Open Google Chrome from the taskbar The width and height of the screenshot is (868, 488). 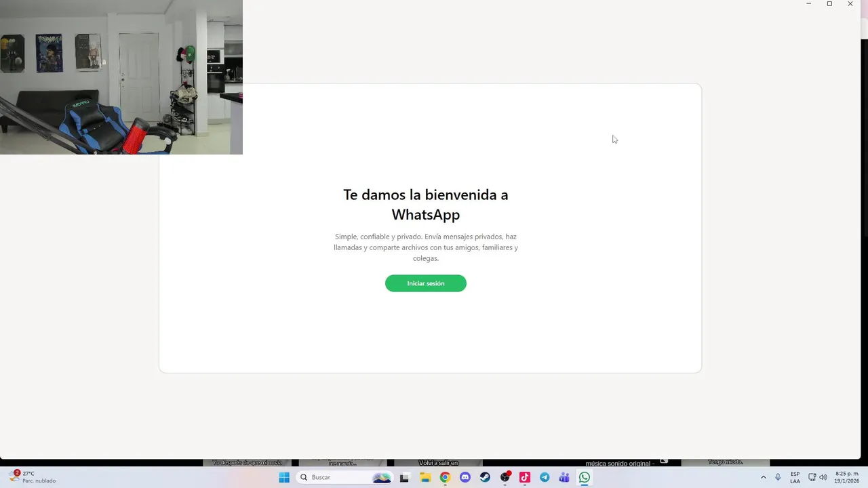tap(445, 477)
